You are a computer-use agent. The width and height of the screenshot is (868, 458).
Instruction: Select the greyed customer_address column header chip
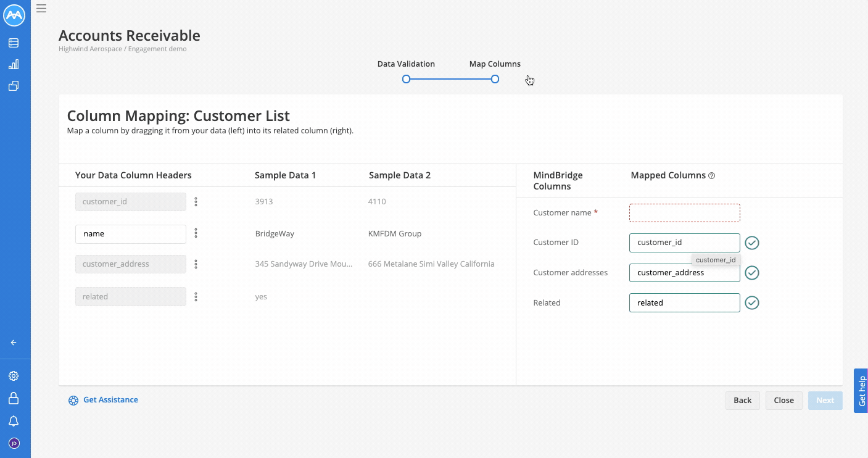[131, 264]
